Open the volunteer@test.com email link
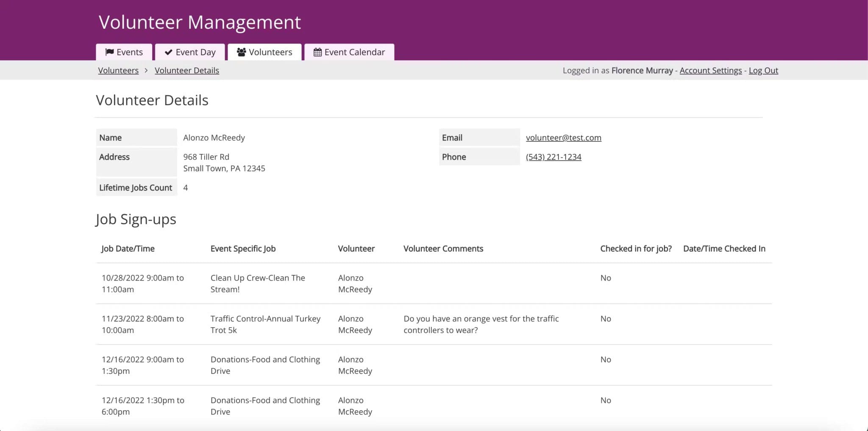Viewport: 868px width, 431px height. (564, 137)
